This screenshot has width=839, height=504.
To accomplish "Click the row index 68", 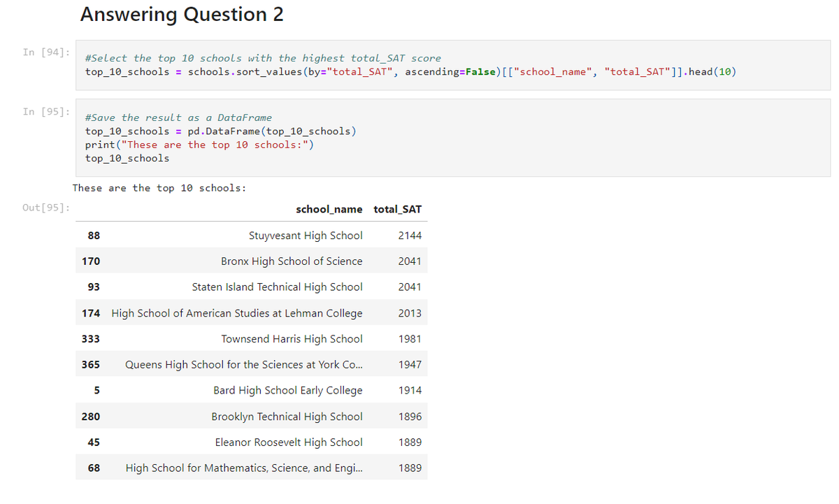I will [x=94, y=468].
